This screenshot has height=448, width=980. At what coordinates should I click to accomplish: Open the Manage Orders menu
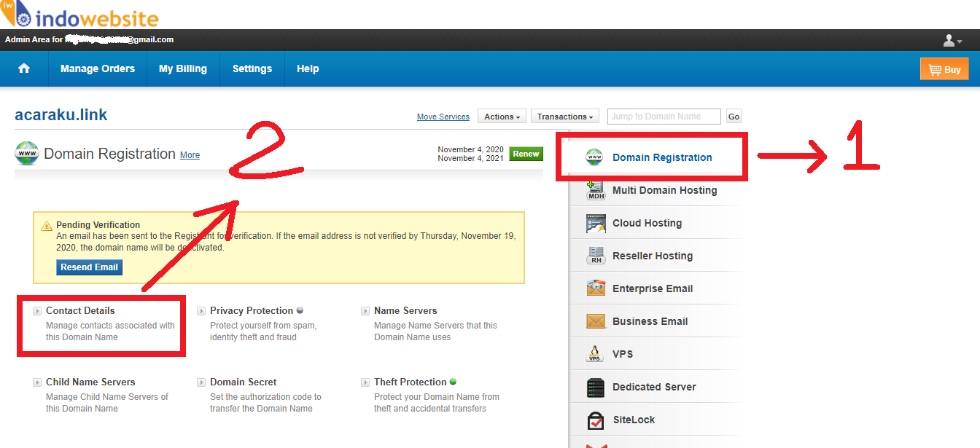point(98,68)
